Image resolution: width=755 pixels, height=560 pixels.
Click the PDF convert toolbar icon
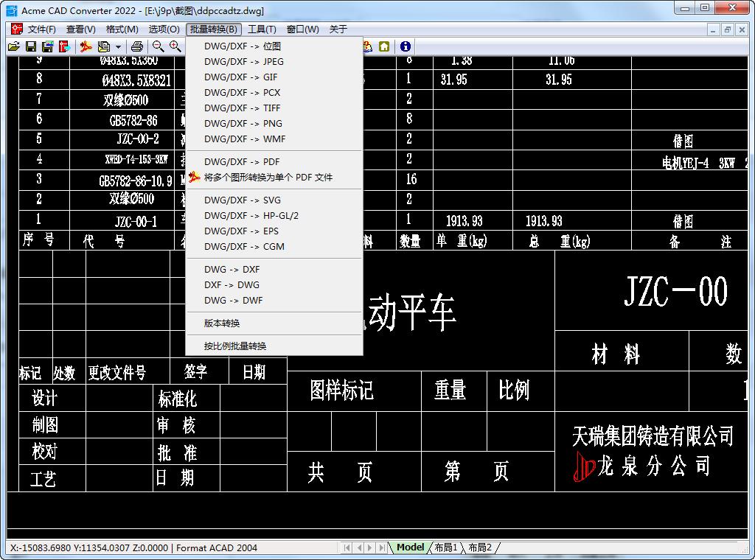(86, 46)
